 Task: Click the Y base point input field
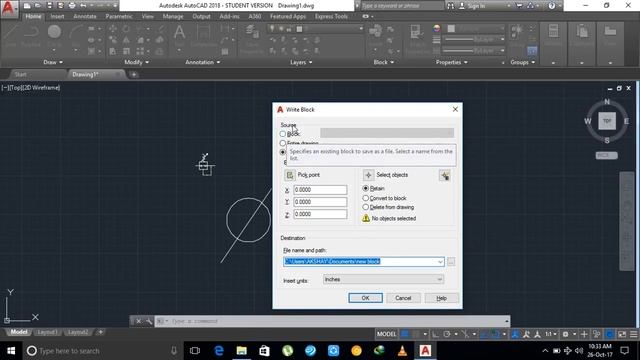[320, 202]
